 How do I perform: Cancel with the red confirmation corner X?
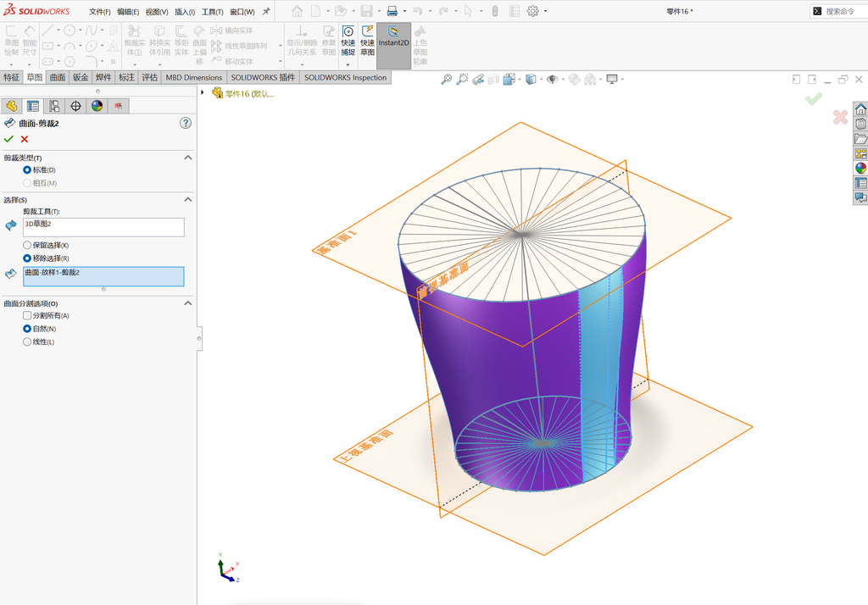(840, 117)
